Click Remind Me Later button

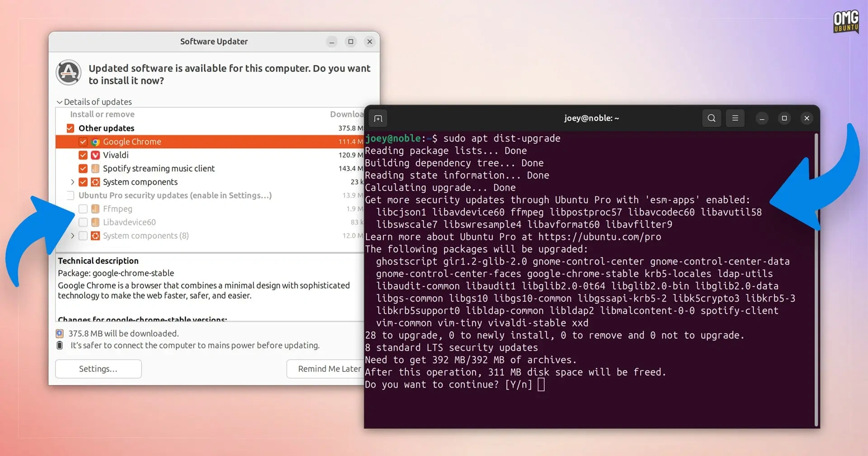[325, 369]
